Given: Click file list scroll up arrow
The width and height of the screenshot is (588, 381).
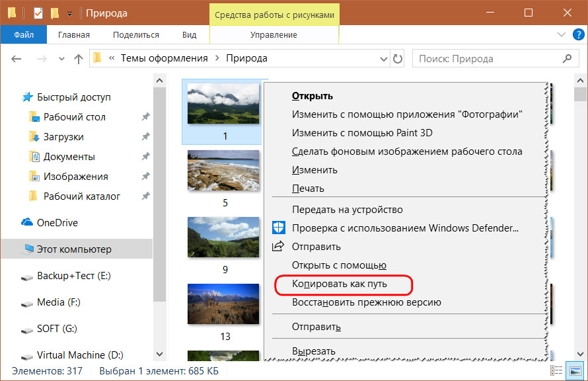Looking at the screenshot, I should coord(580,80).
